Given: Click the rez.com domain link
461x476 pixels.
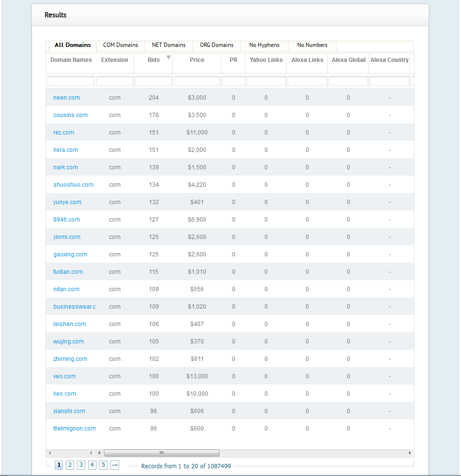Looking at the screenshot, I should click(x=63, y=133).
